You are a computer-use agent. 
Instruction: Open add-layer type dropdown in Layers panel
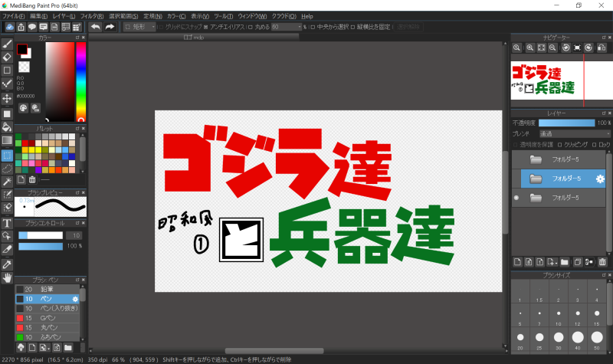552,262
